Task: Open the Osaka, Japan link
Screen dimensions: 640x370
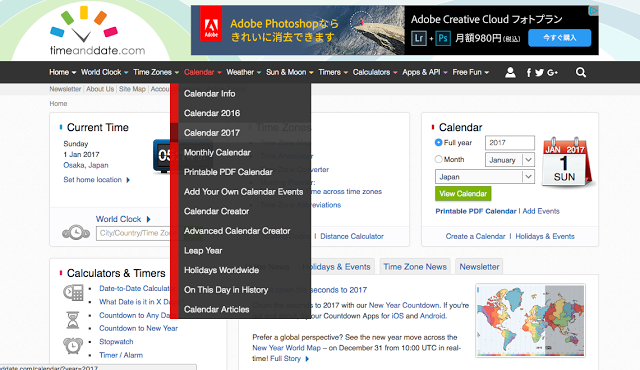Action: pos(86,165)
